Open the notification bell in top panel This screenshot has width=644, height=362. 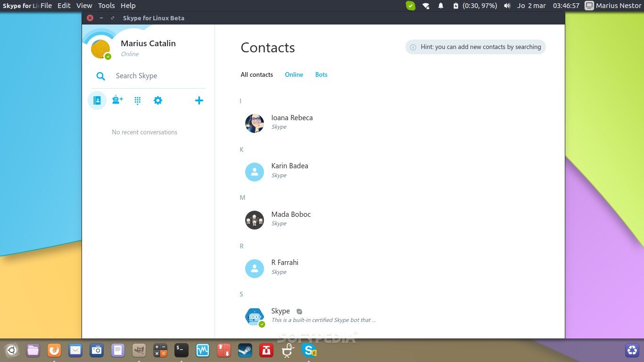click(441, 6)
